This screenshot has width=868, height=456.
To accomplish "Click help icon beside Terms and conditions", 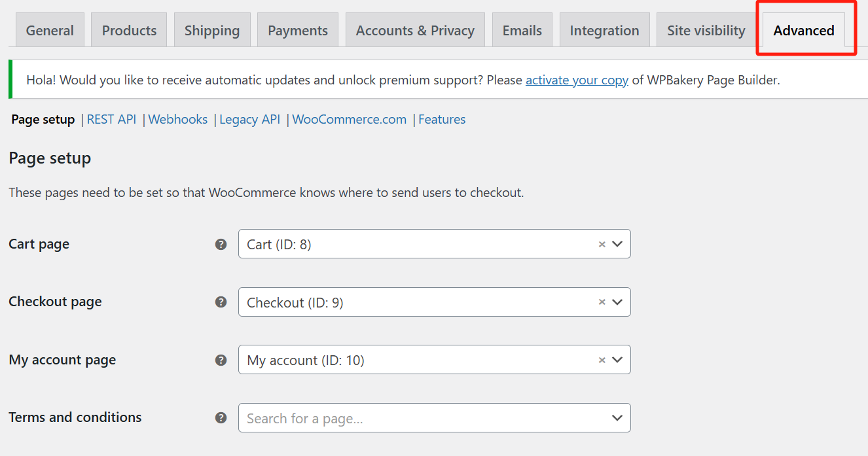I will tap(221, 417).
